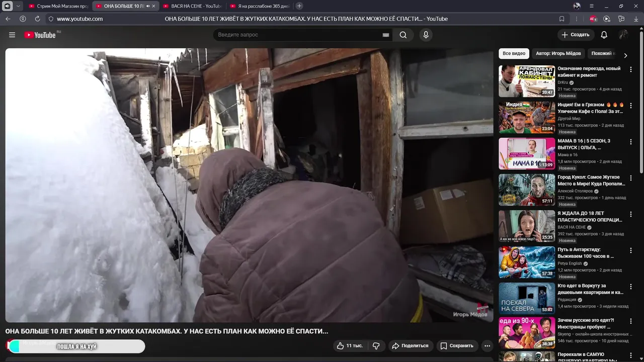644x362 pixels.
Task: Open the on-screen keyboard in search box
Action: point(386,35)
